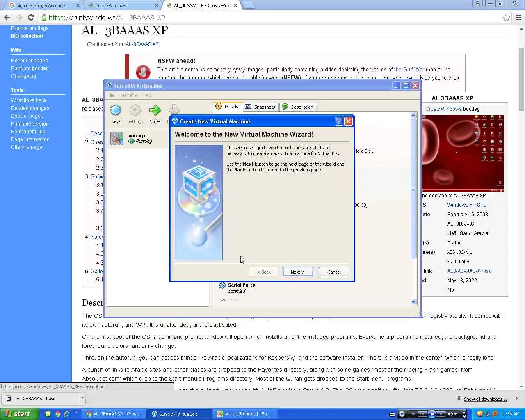525x420 pixels.
Task: Select the win xp virtual machine entry
Action: [x=137, y=139]
